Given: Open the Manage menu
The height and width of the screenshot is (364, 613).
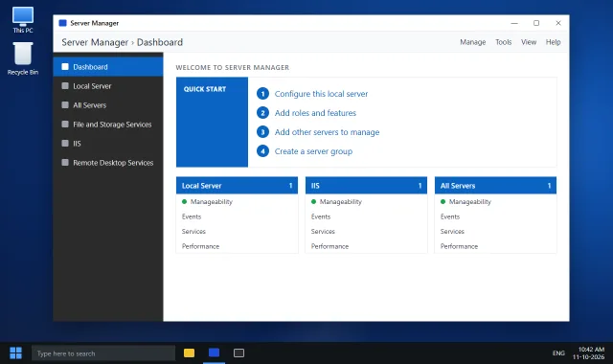Looking at the screenshot, I should click(x=472, y=42).
